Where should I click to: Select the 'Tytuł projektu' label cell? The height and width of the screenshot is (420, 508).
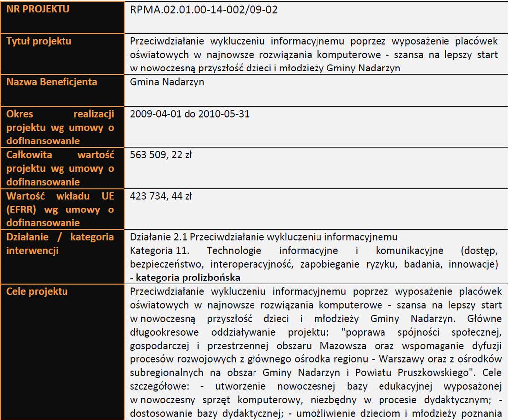coord(62,54)
